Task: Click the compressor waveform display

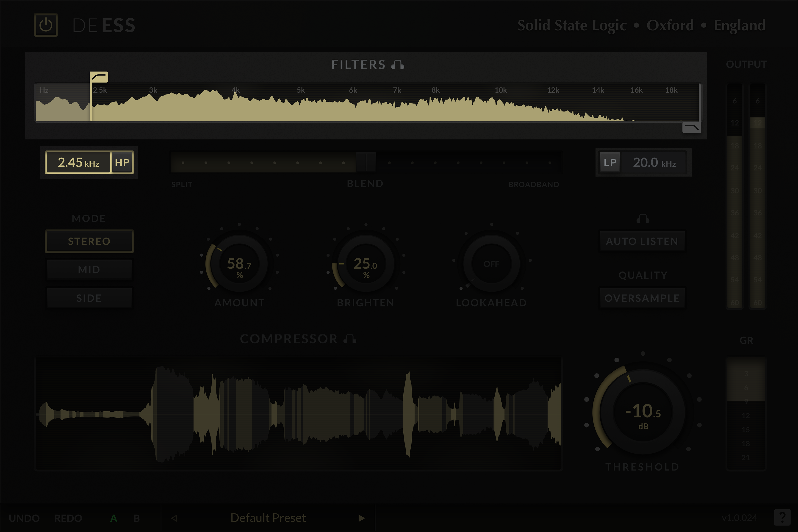Action: pyautogui.click(x=299, y=413)
